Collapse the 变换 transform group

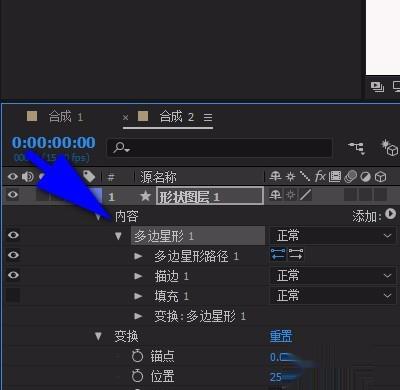98,336
